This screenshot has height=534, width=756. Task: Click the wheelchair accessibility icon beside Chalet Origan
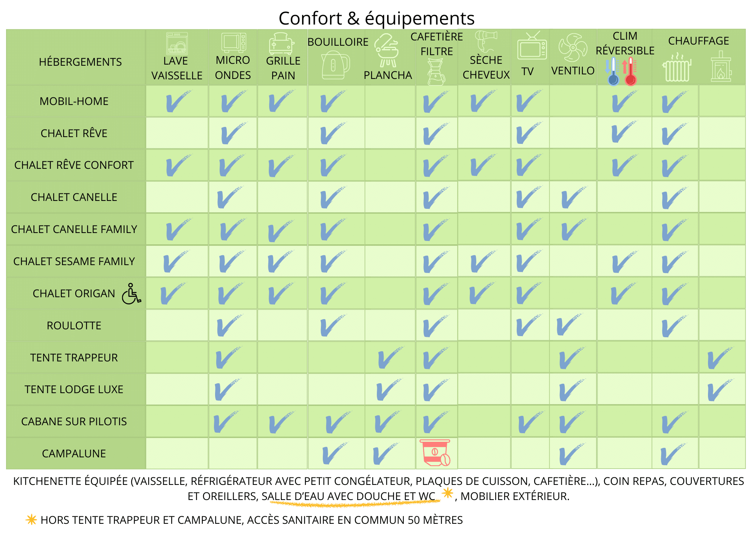point(131,294)
